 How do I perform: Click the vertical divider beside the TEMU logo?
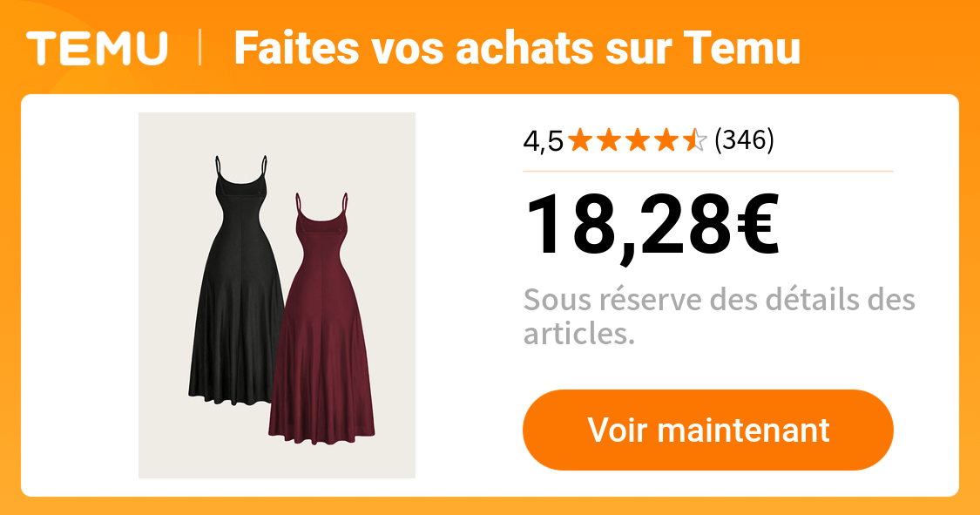200,48
